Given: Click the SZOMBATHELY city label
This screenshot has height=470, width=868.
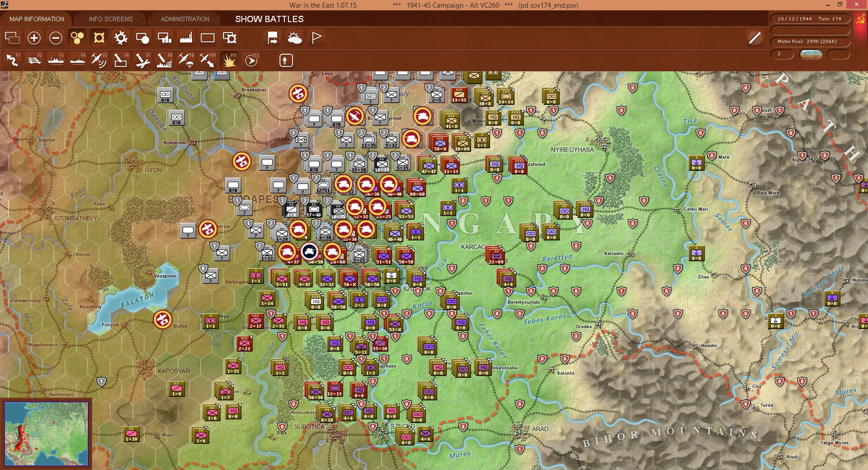Looking at the screenshot, I should point(76,218).
